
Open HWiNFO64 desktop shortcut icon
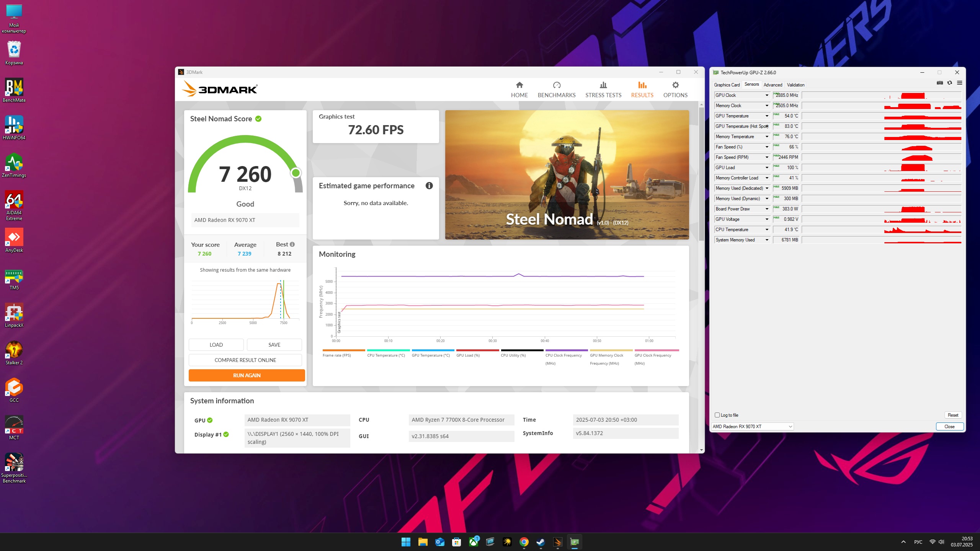14,125
